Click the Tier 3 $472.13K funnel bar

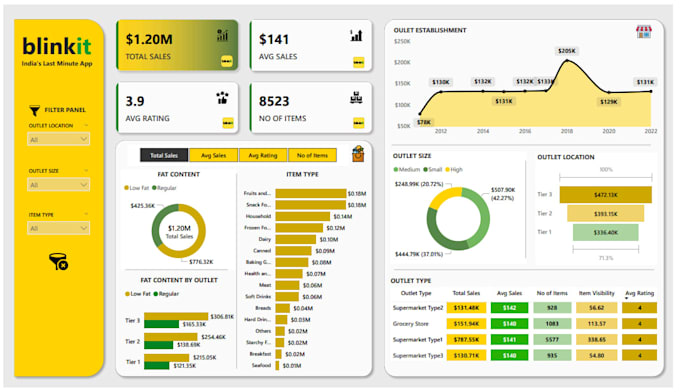(x=605, y=195)
